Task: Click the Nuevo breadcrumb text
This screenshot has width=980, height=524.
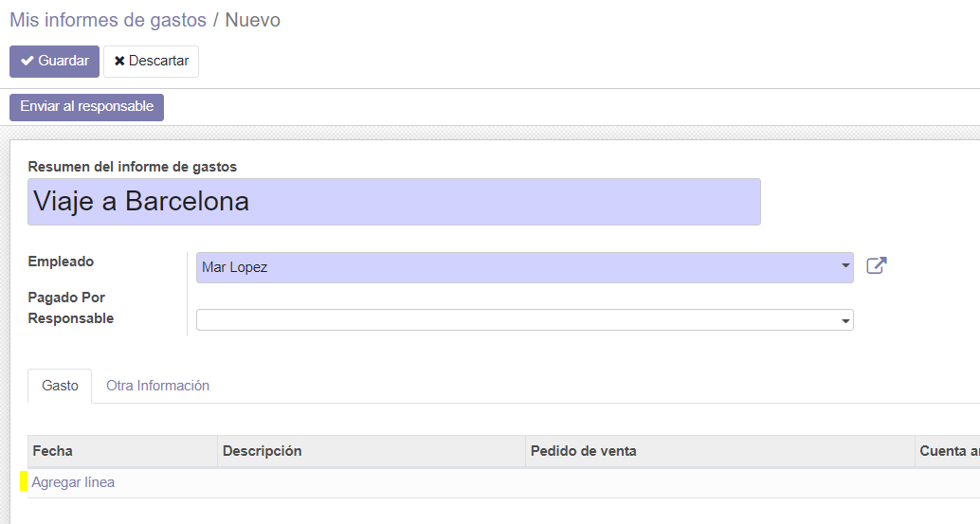Action: (252, 20)
